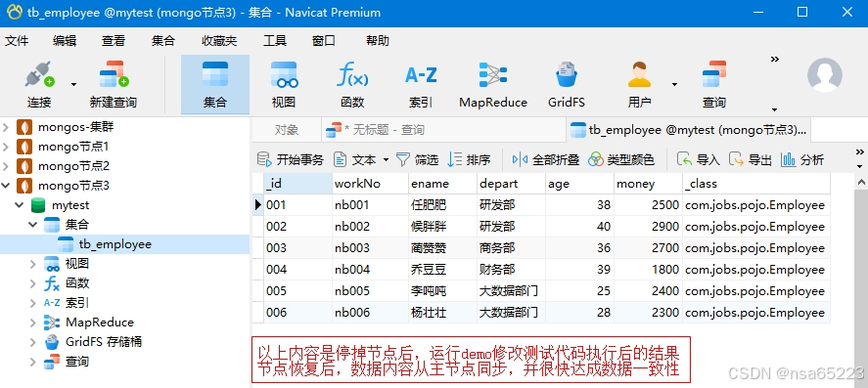Select the nb004 workNo cell
The width and height of the screenshot is (868, 388).
pos(370,270)
